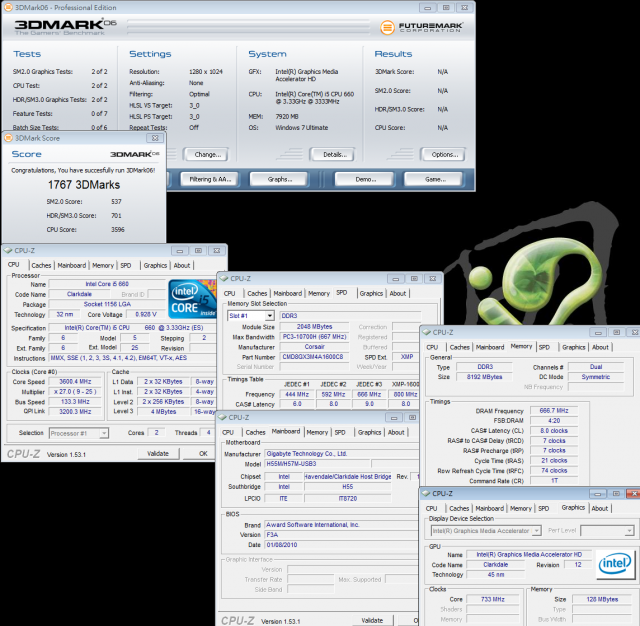Image resolution: width=640 pixels, height=626 pixels.
Task: Click the Details... system button
Action: pyautogui.click(x=335, y=155)
